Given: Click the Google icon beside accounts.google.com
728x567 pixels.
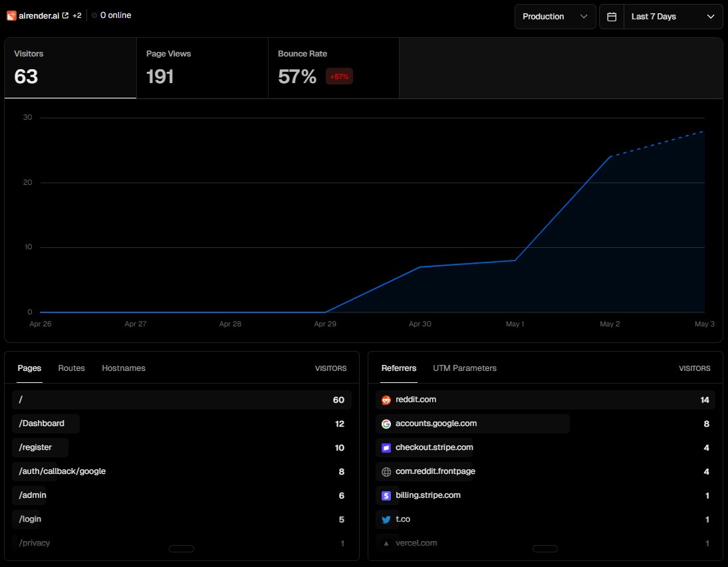Looking at the screenshot, I should click(x=386, y=424).
